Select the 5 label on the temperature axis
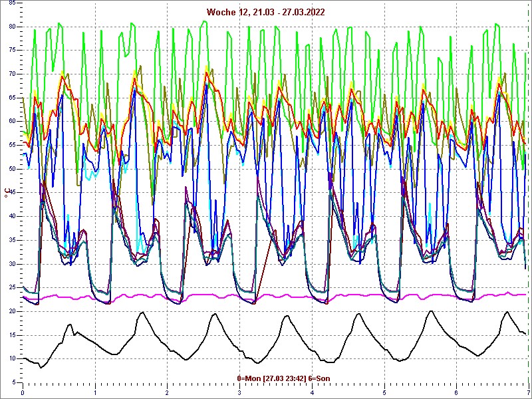Screen dimensions: 532x399 [x=13, y=383]
